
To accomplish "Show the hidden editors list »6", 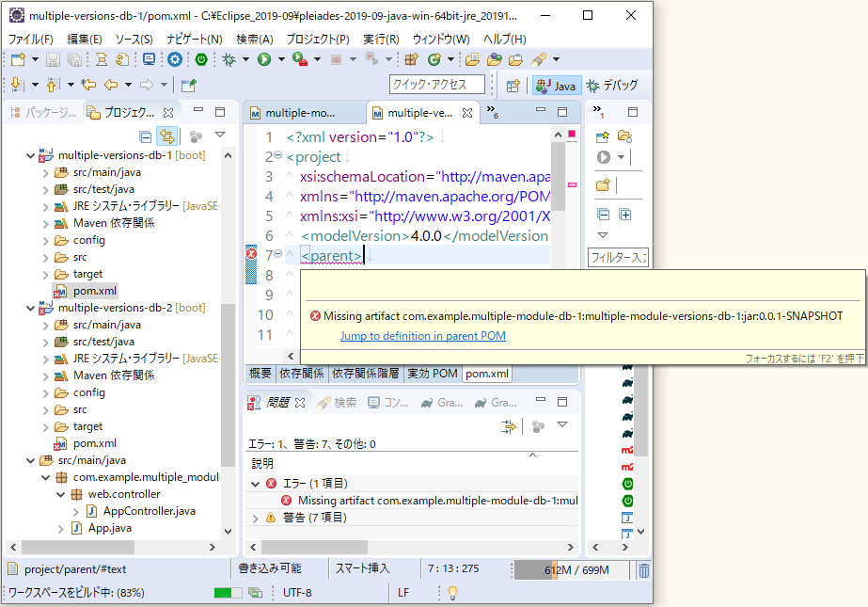I will pyautogui.click(x=492, y=111).
